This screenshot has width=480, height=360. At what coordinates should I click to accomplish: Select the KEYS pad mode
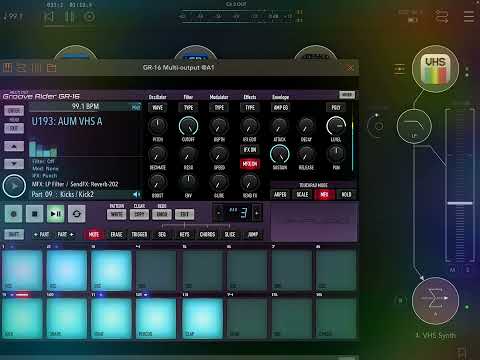click(x=184, y=235)
